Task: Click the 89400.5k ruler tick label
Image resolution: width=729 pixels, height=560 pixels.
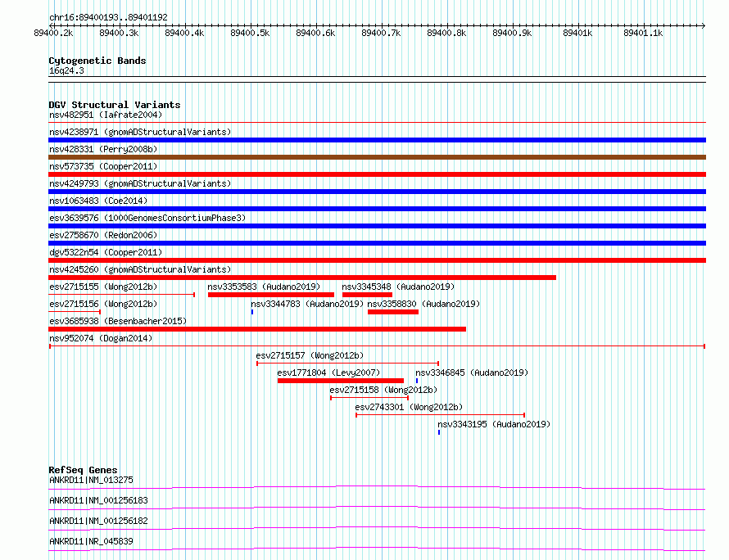Action: (250, 33)
